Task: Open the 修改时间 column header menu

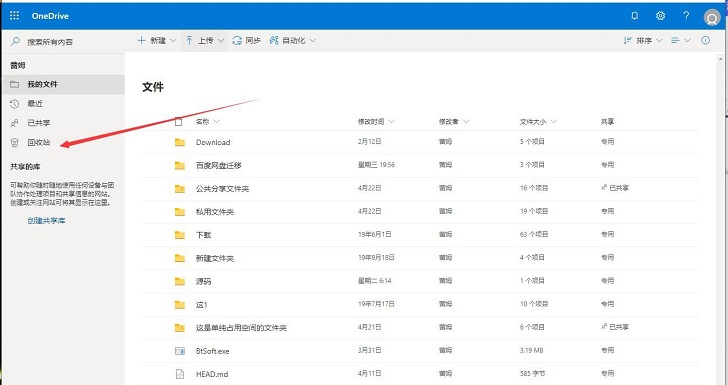Action: coord(376,122)
